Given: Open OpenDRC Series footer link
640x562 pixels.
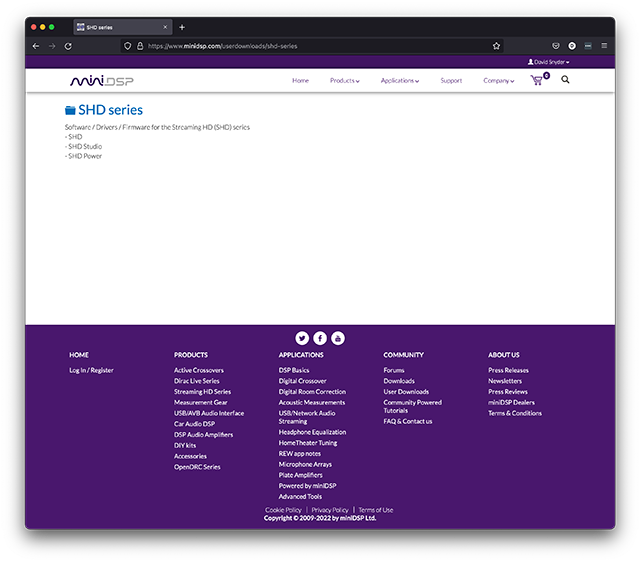Looking at the screenshot, I should (197, 467).
